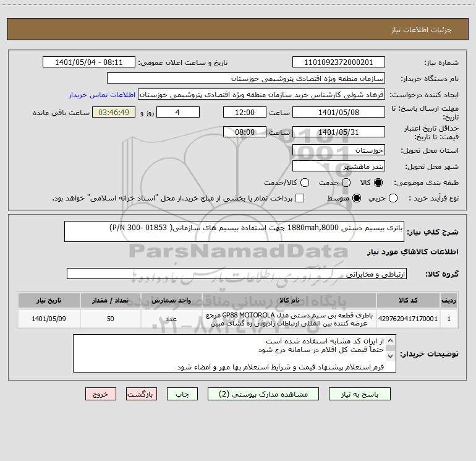The height and width of the screenshot is (461, 476).
Task: Click the countdown timer 03:46:49
Action: point(114,112)
